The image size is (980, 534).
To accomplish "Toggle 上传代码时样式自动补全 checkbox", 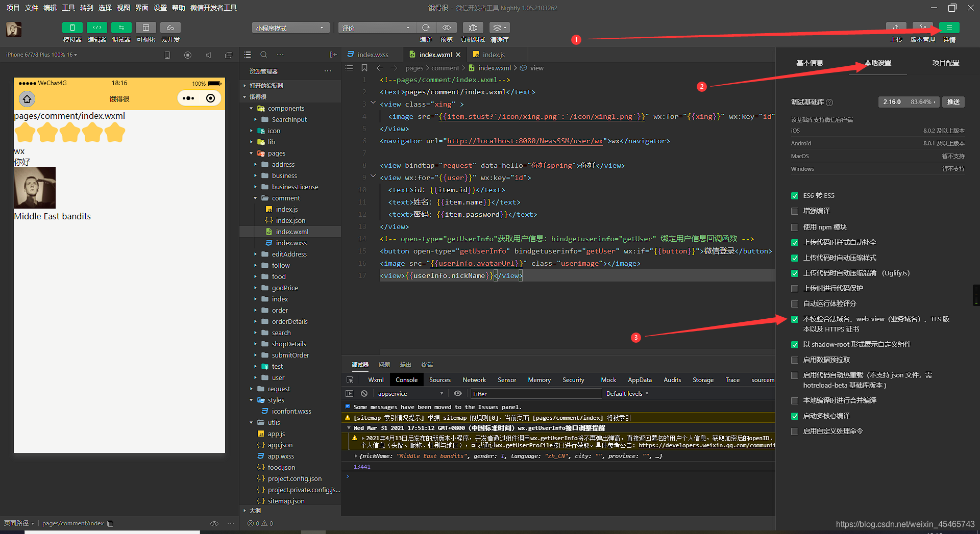I will point(794,243).
